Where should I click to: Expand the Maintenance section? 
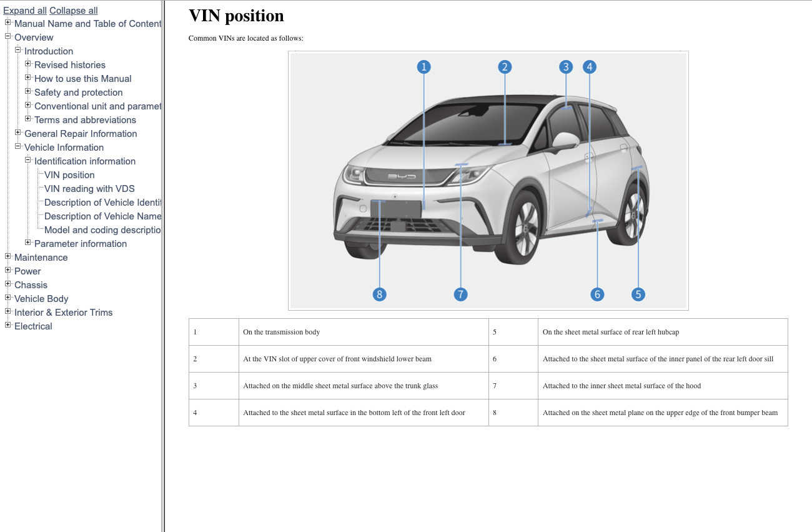tap(8, 257)
